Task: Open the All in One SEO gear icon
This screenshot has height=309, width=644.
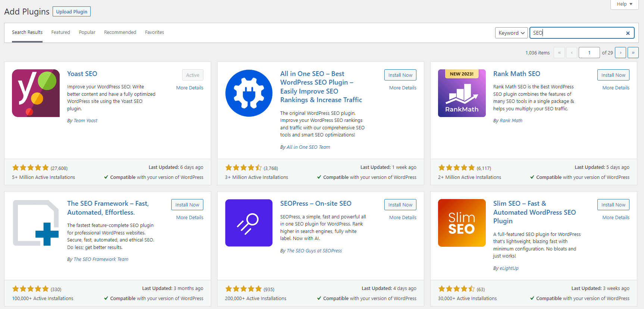Action: click(x=249, y=93)
